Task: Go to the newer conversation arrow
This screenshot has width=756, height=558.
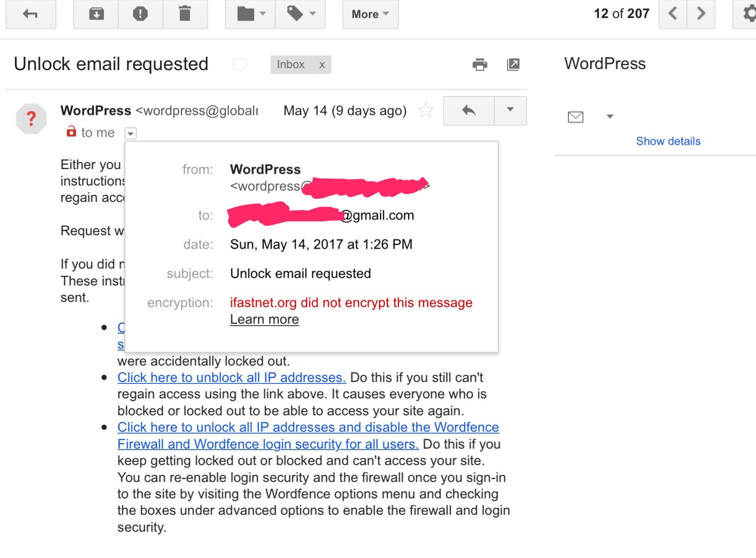Action: [x=673, y=13]
